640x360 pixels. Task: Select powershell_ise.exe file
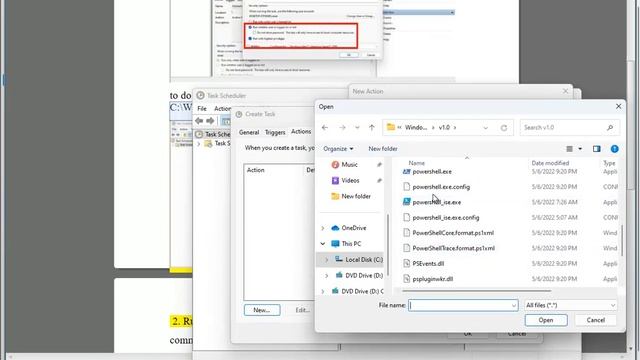(436, 202)
